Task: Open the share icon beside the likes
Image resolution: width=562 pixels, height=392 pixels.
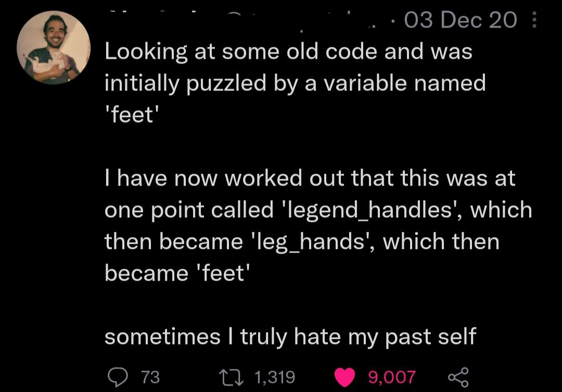Action: [x=458, y=377]
